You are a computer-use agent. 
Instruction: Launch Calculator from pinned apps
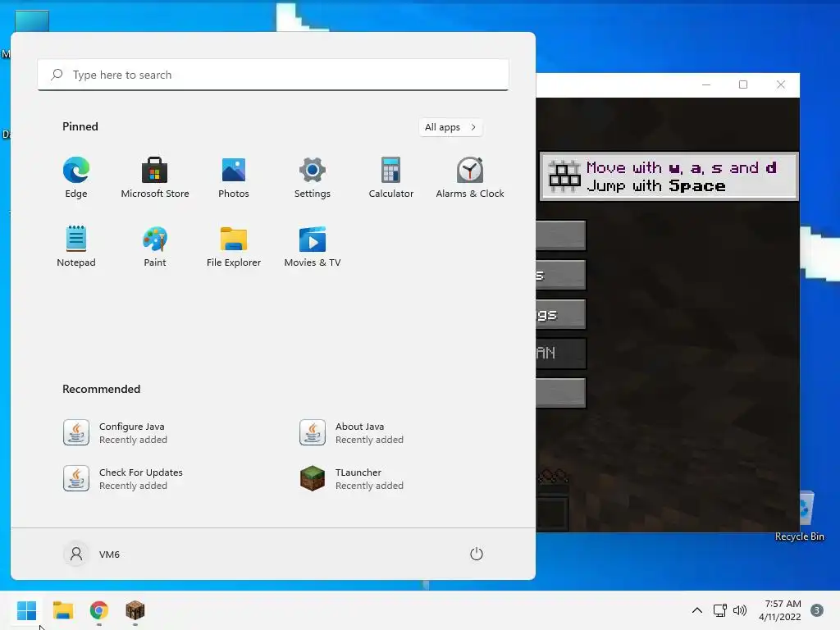pyautogui.click(x=391, y=177)
